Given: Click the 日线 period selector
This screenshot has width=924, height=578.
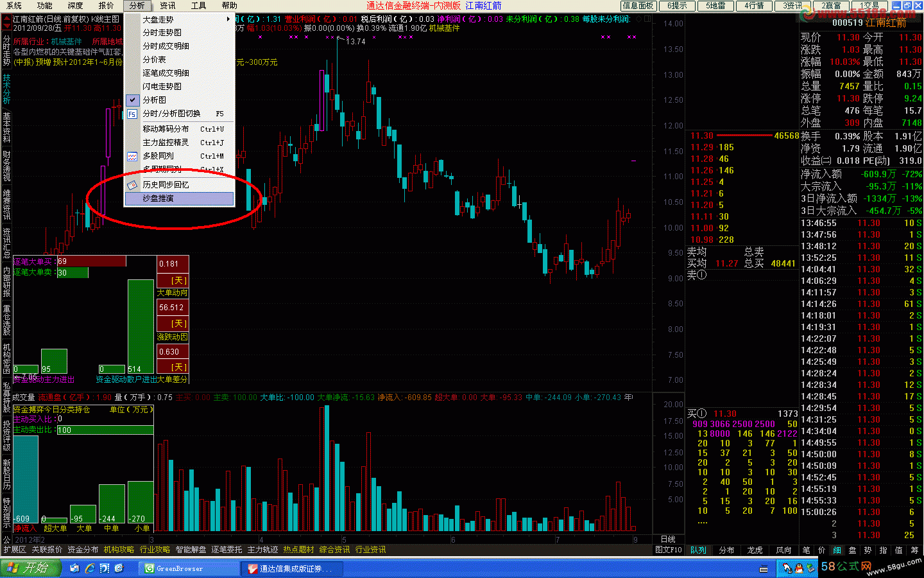Looking at the screenshot, I should pos(668,539).
